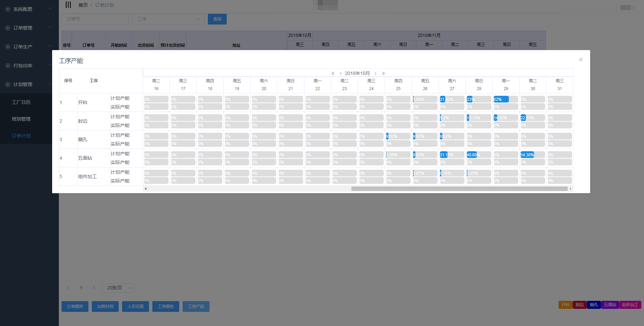Go to next month arrow
The height and width of the screenshot is (326, 644).
click(375, 73)
